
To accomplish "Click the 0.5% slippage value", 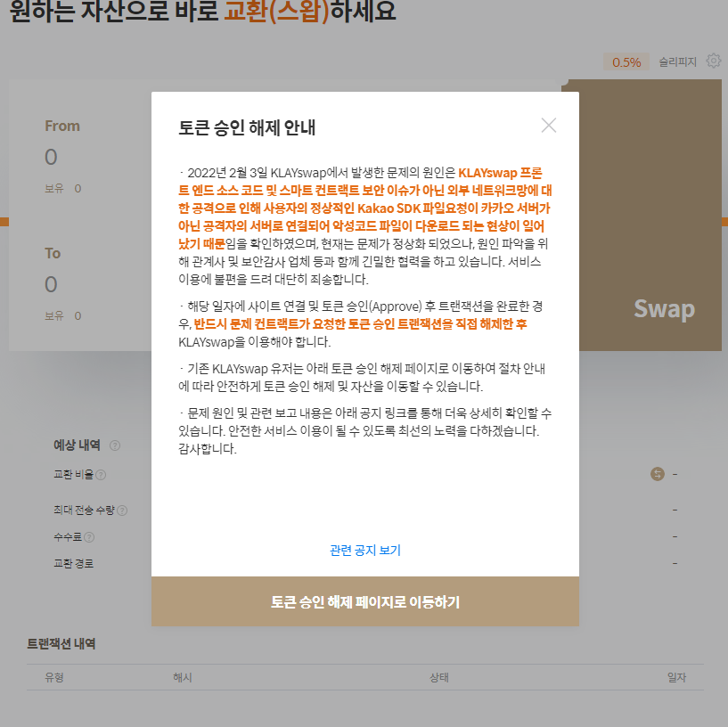I will 626,61.
